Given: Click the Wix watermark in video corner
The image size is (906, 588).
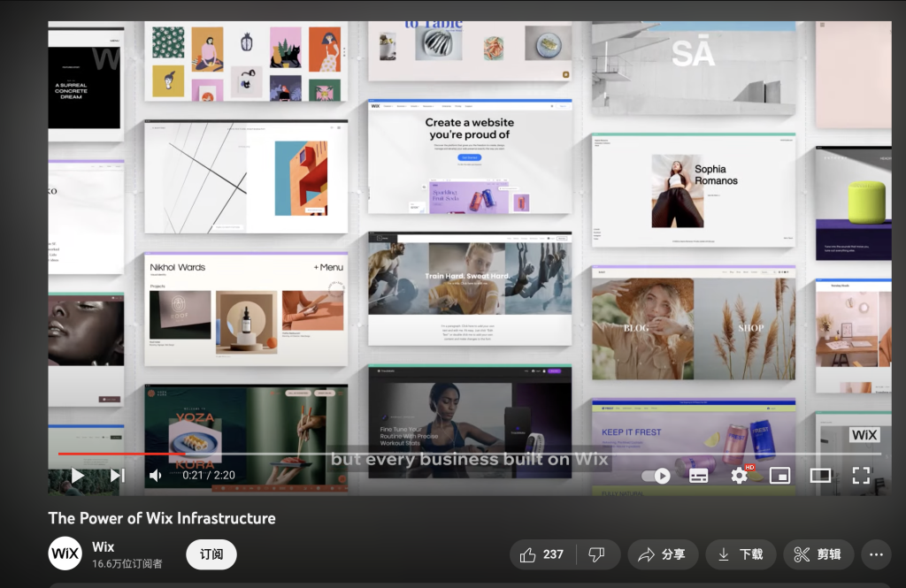Looking at the screenshot, I should pos(864,435).
